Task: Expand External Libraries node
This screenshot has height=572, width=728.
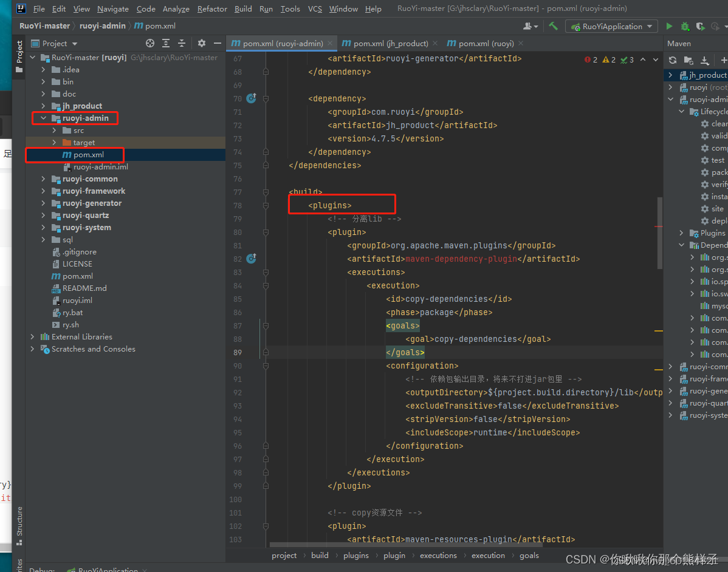Action: (x=32, y=336)
